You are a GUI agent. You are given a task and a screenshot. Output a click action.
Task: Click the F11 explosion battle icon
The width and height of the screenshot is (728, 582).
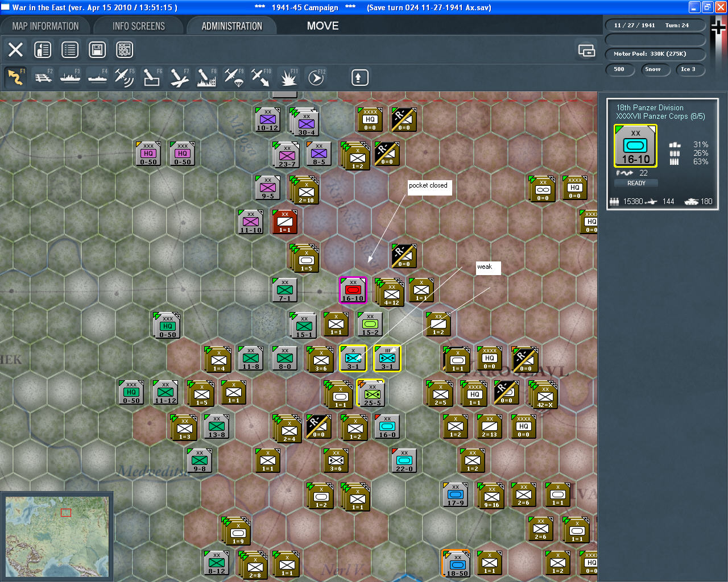[x=288, y=77]
